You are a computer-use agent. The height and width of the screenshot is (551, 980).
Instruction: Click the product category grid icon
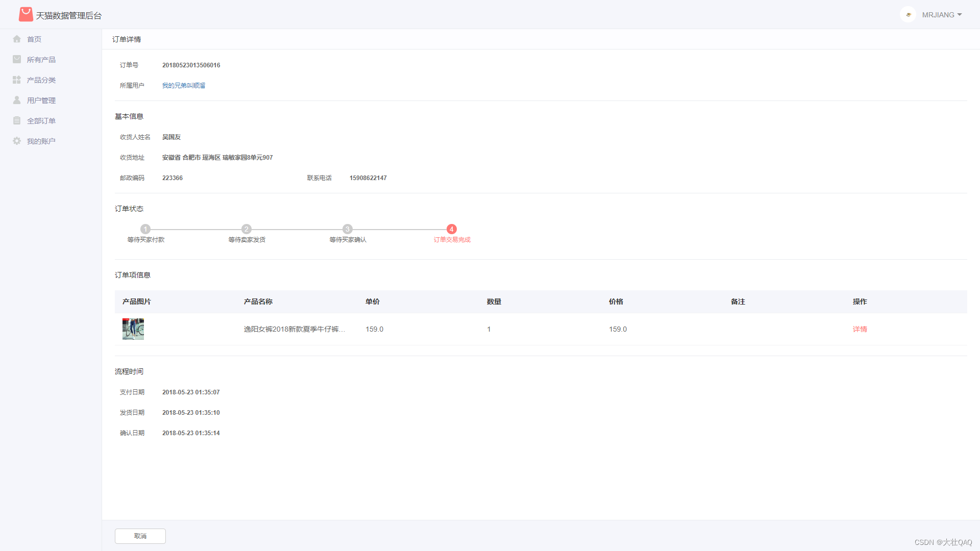(17, 80)
